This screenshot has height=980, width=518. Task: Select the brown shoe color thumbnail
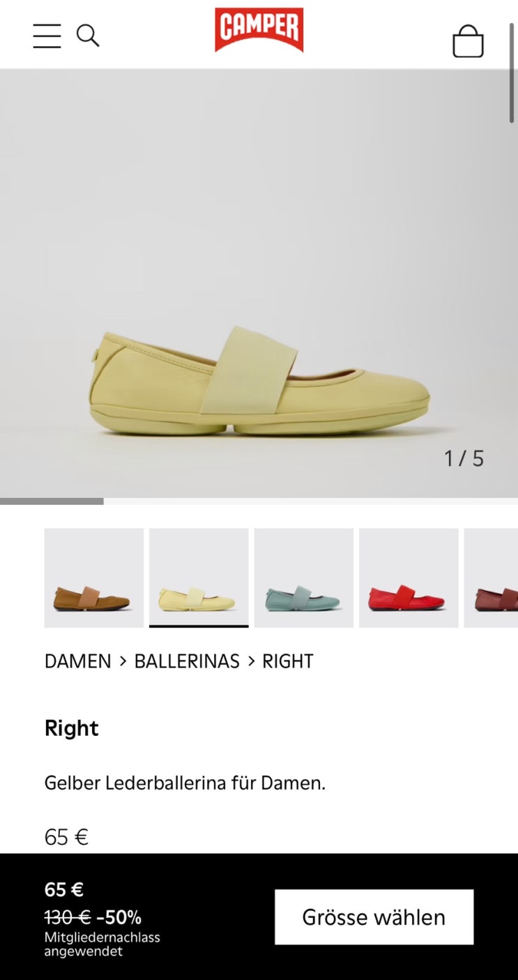[94, 578]
